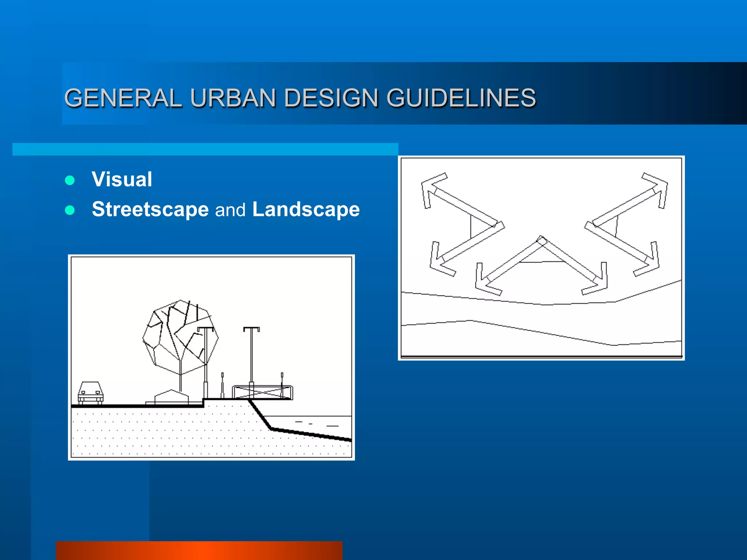Click the word 'Landscape' in second bullet
Viewport: 747px width, 560px height.
tap(306, 210)
